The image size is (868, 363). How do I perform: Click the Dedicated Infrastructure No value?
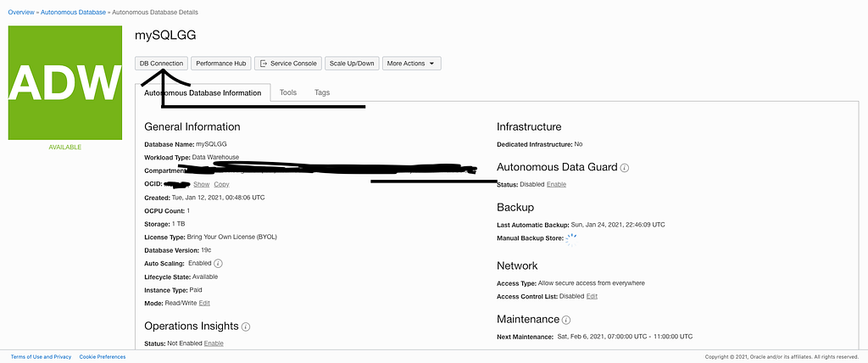[x=578, y=144]
